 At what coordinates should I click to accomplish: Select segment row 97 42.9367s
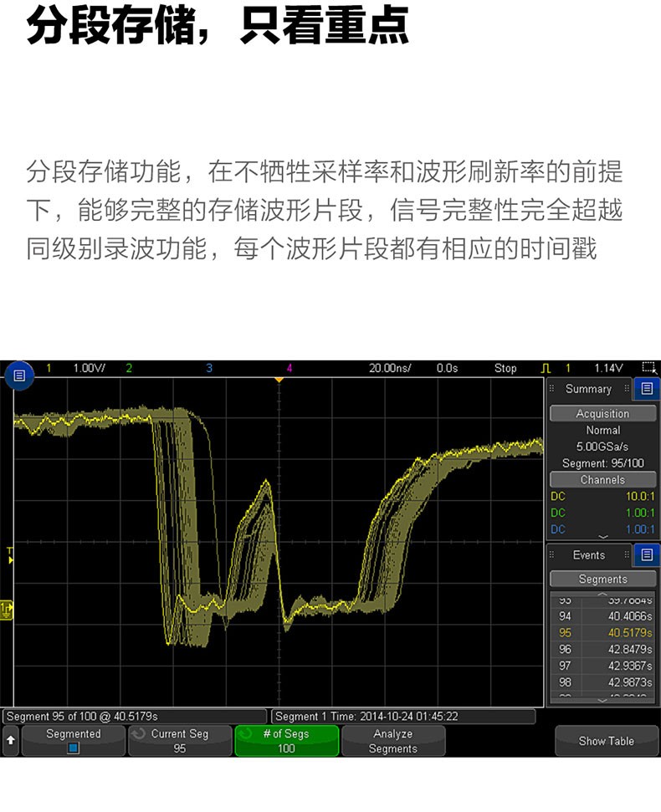tap(602, 666)
